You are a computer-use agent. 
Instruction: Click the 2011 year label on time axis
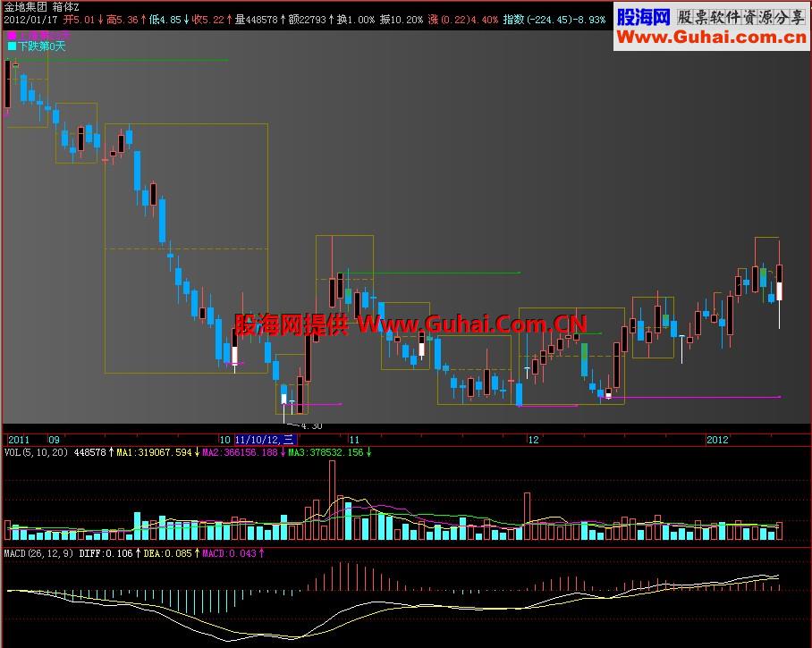pyautogui.click(x=19, y=440)
